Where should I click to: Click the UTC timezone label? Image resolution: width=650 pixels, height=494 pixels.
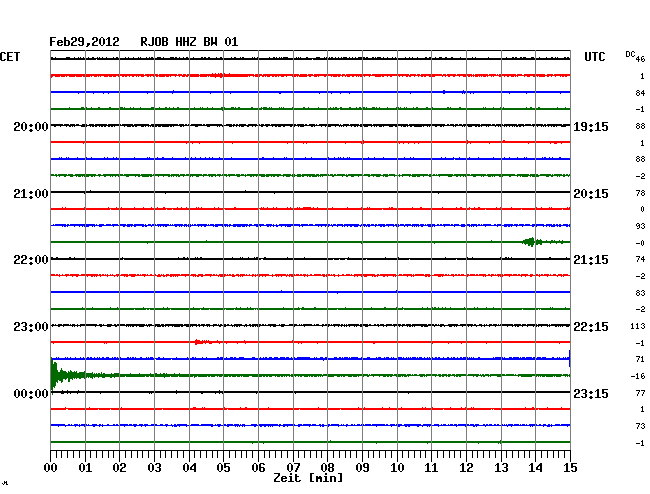[x=594, y=57]
